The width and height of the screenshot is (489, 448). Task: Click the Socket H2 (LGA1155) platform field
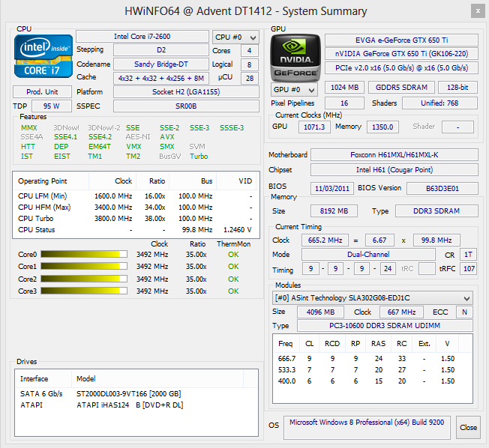(186, 92)
